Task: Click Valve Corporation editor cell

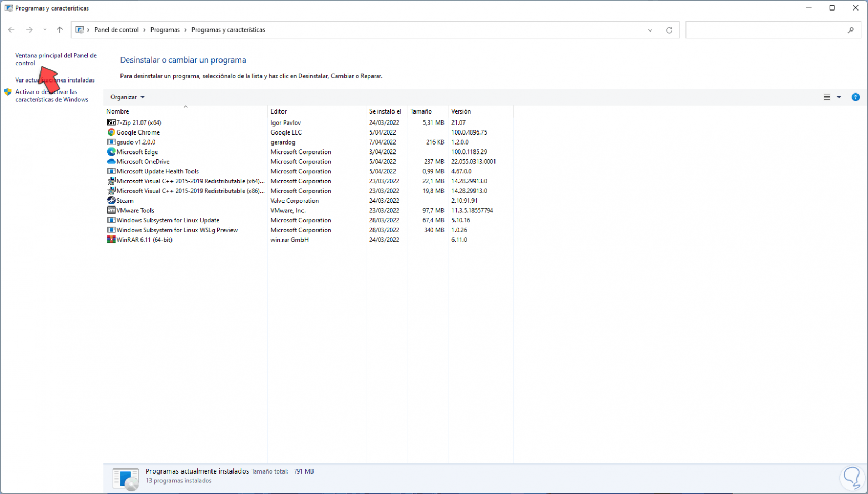Action: click(x=295, y=201)
